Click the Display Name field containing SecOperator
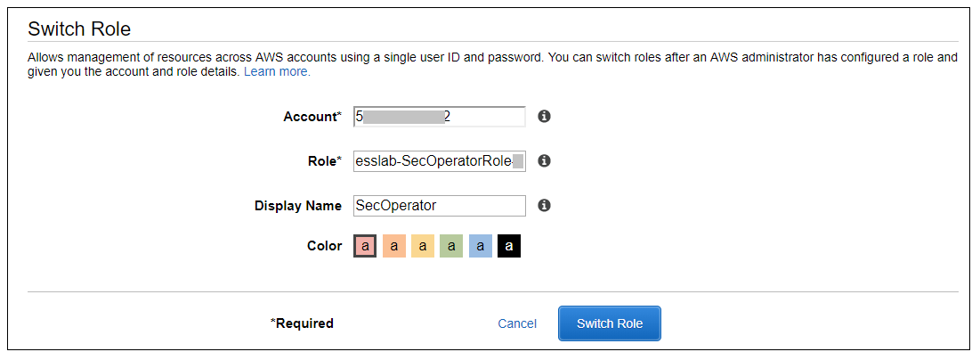980x360 pixels. 439,206
